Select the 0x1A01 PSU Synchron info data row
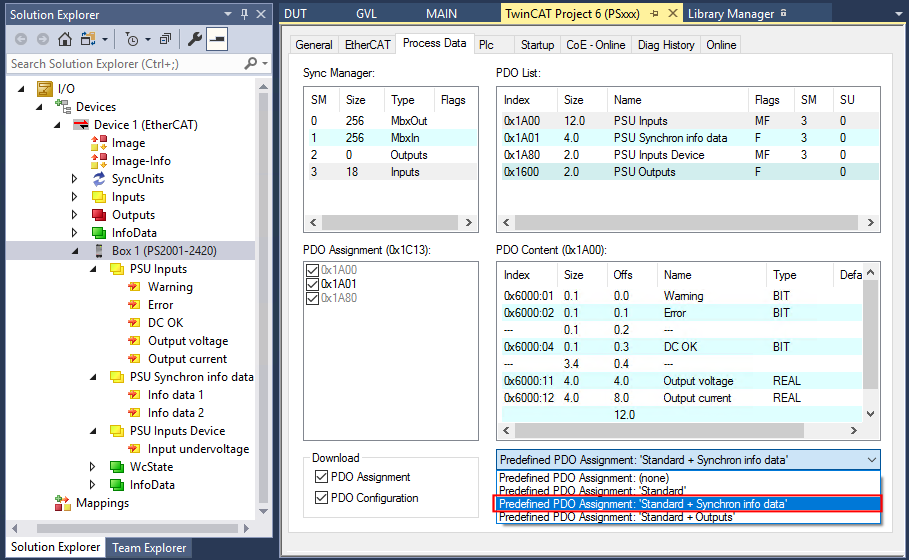The height and width of the screenshot is (560, 909). coord(690,137)
